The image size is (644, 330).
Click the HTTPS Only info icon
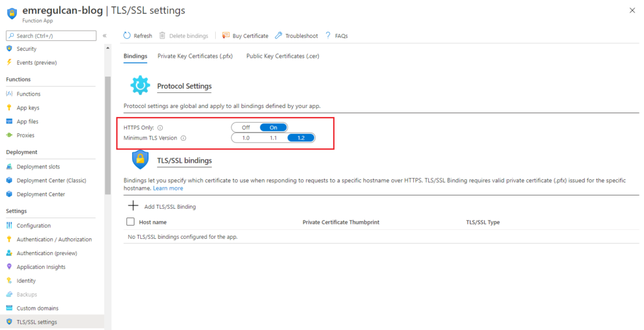(160, 128)
